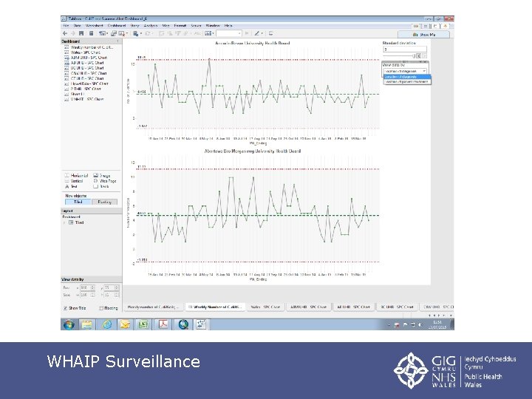Add a Text object to dashboard
This screenshot has width=532, height=399.
71,187
